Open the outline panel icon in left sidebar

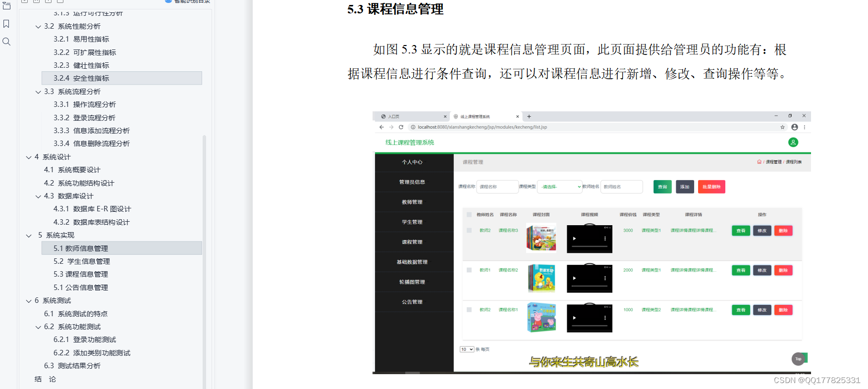(6, 6)
